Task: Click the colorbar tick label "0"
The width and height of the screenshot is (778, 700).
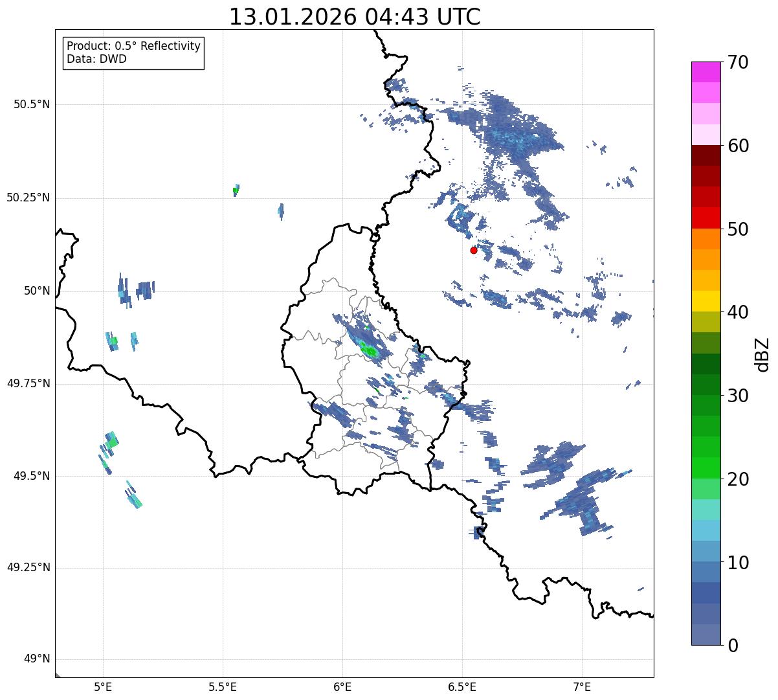Action: click(733, 645)
